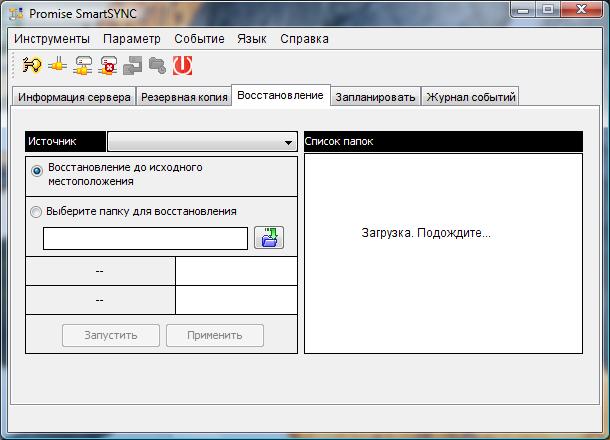
Task: Select 'Выберите папку для восстановления' radio button
Action: pyautogui.click(x=36, y=212)
